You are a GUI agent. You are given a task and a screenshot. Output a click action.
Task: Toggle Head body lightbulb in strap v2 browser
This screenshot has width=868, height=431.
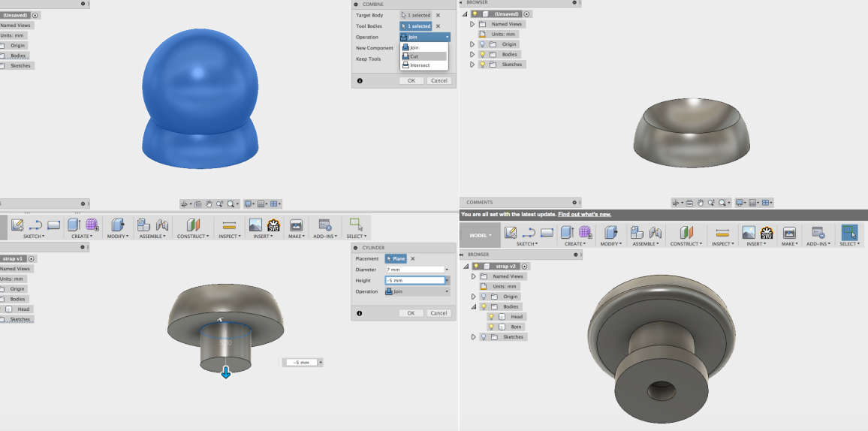coord(492,317)
